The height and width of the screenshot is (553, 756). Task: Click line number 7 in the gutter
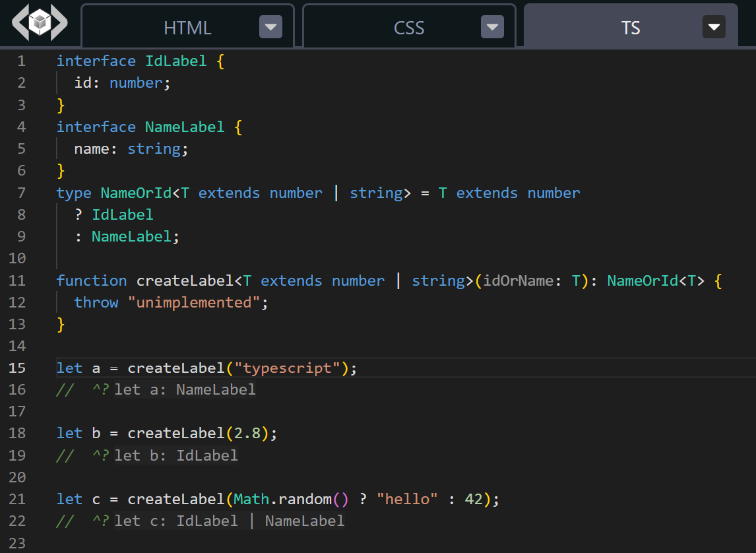point(21,192)
